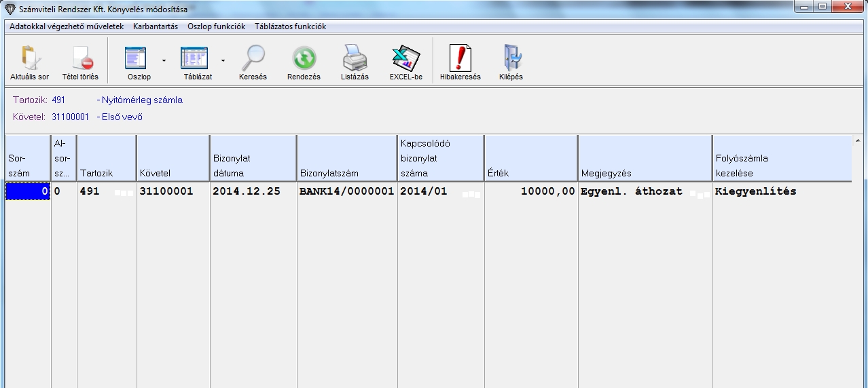This screenshot has height=388, width=868.
Task: Select the highlighted Sorszám cell
Action: click(x=28, y=192)
